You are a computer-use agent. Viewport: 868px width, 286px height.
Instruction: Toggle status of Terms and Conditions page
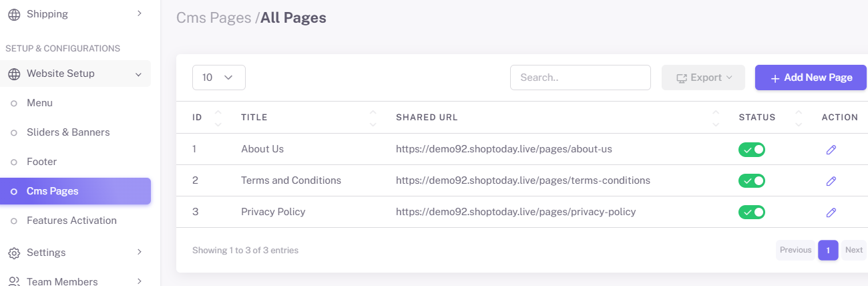(752, 181)
